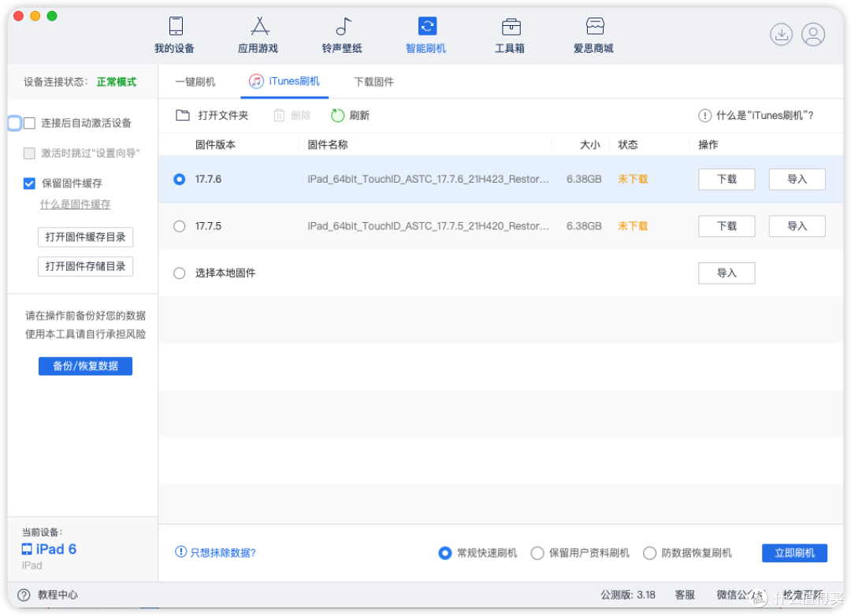Enable 连接后自动激活设备 checkbox
851x616 pixels.
coord(30,123)
